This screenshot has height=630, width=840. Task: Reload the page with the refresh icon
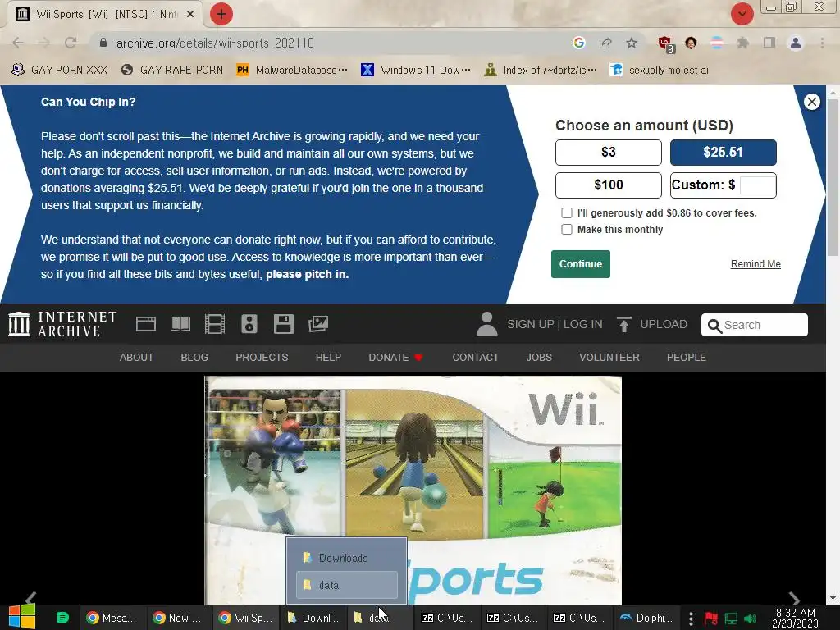pos(71,43)
